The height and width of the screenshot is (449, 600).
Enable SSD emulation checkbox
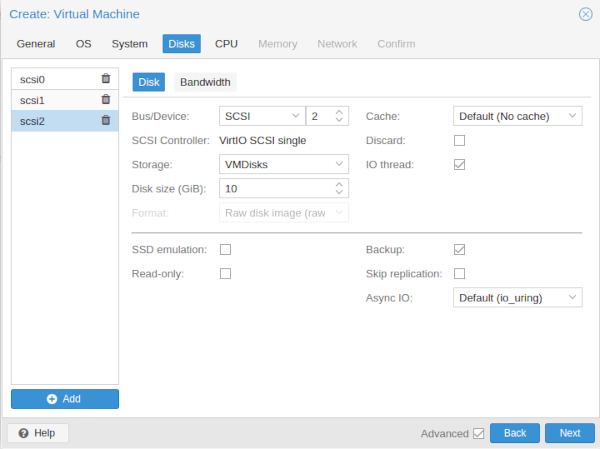click(225, 250)
